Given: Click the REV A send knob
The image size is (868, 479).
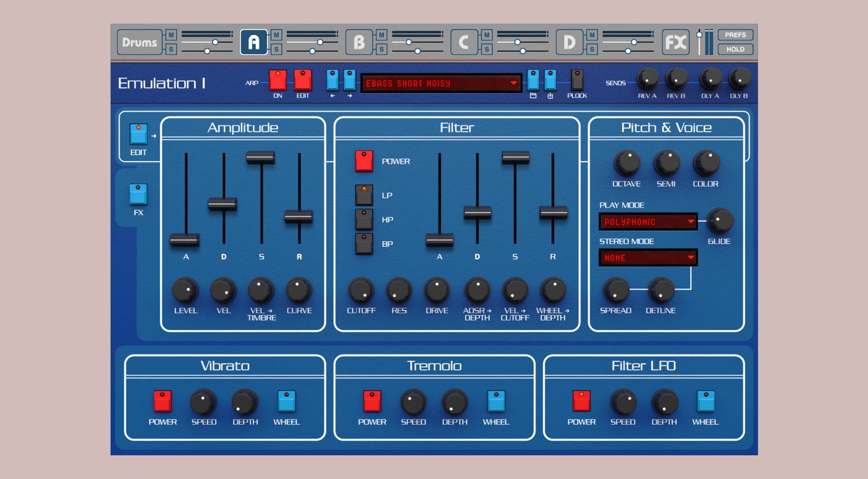Looking at the screenshot, I should coord(647,79).
